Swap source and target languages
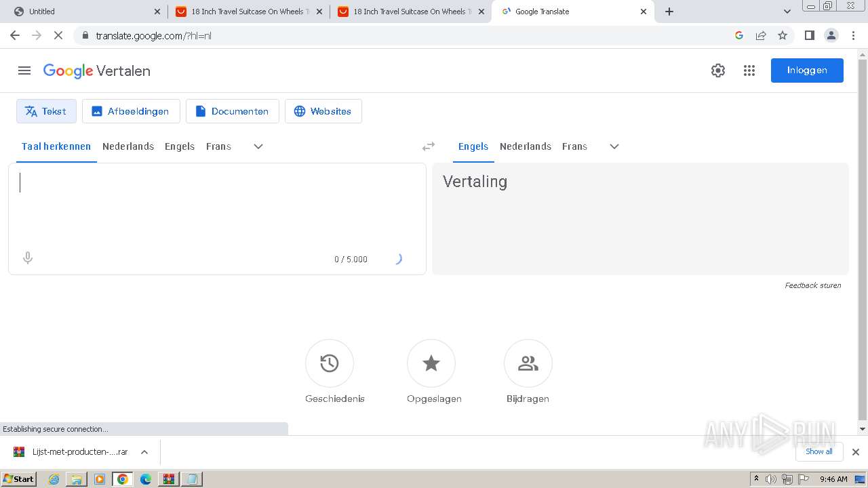 click(x=429, y=146)
